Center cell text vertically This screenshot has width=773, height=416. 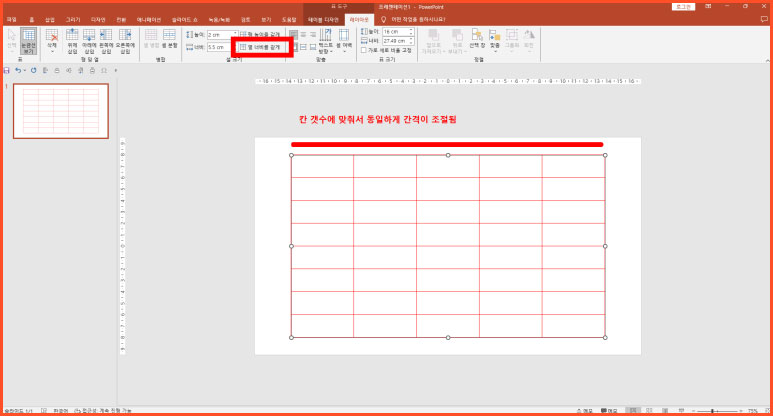[304, 47]
